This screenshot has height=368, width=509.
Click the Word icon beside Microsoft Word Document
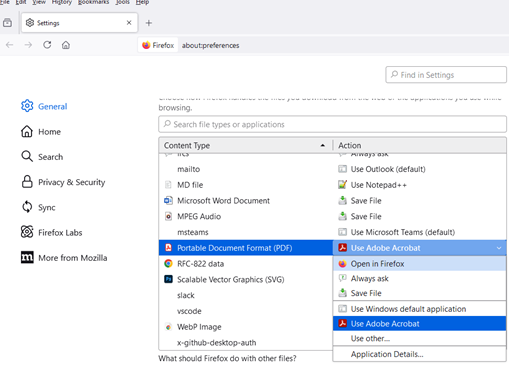click(x=169, y=200)
